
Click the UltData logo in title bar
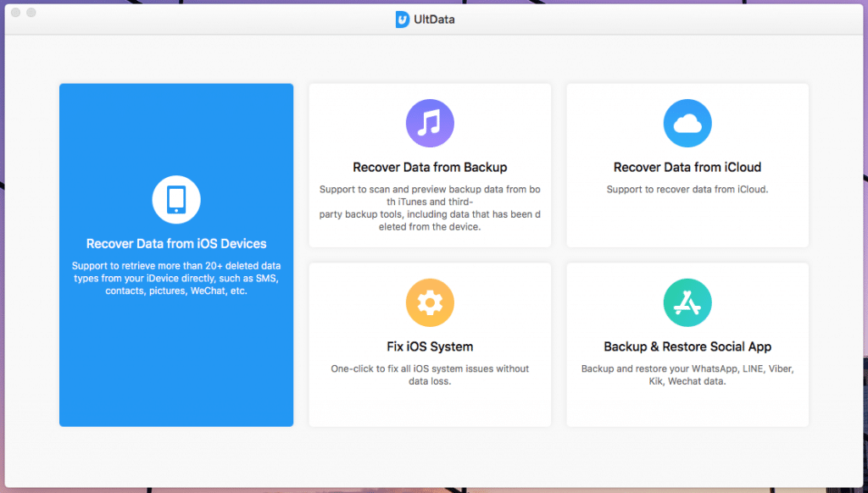(403, 19)
